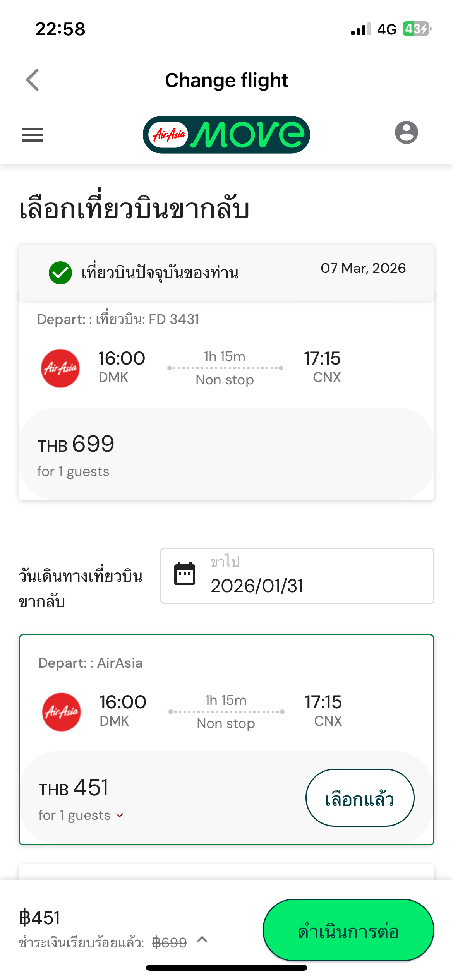Expand the "for 1 guests" fare dropdown
Viewport: 453px width, 980px height.
(120, 816)
